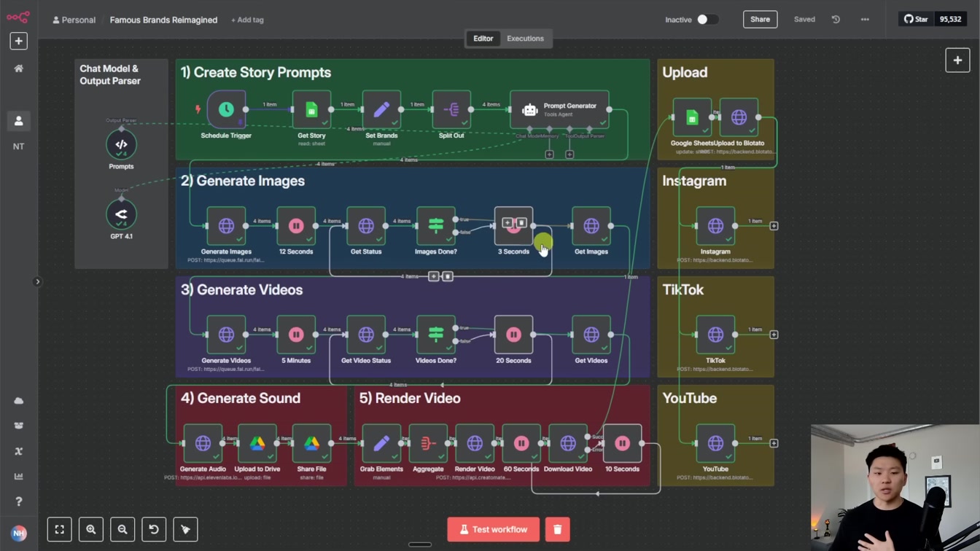980x551 pixels.
Task: Open the TikTok HTTP node
Action: [715, 335]
